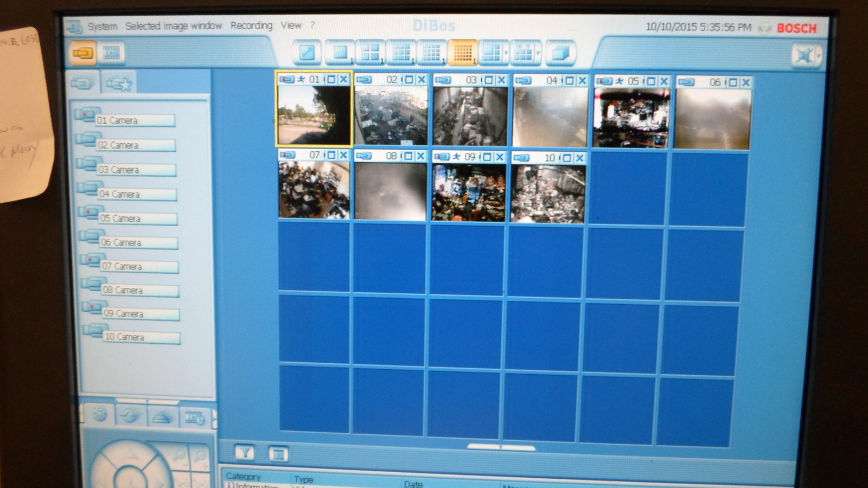
Task: Switch to playback filmstrip mode icon
Action: (x=111, y=53)
